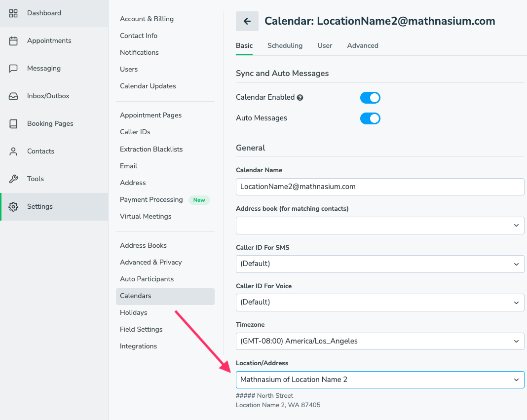Viewport: 527px width, 420px height.
Task: Open Contact Info settings
Action: (x=139, y=36)
